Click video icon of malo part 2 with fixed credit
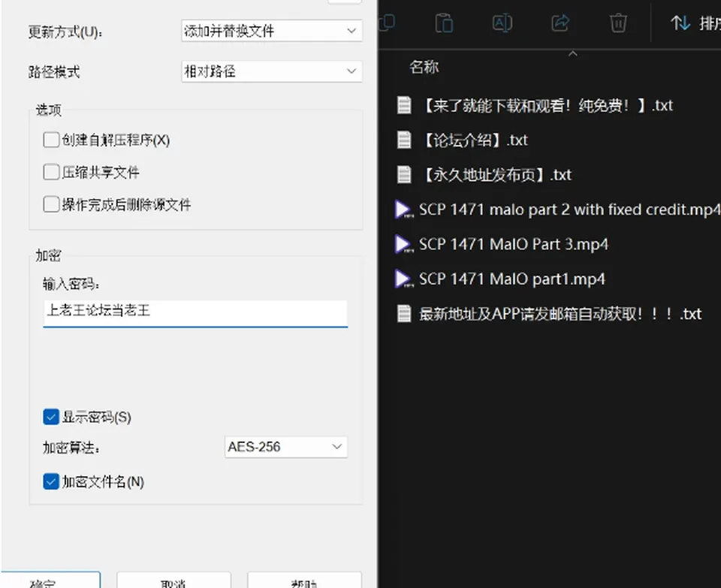This screenshot has width=721, height=588. coord(403,210)
